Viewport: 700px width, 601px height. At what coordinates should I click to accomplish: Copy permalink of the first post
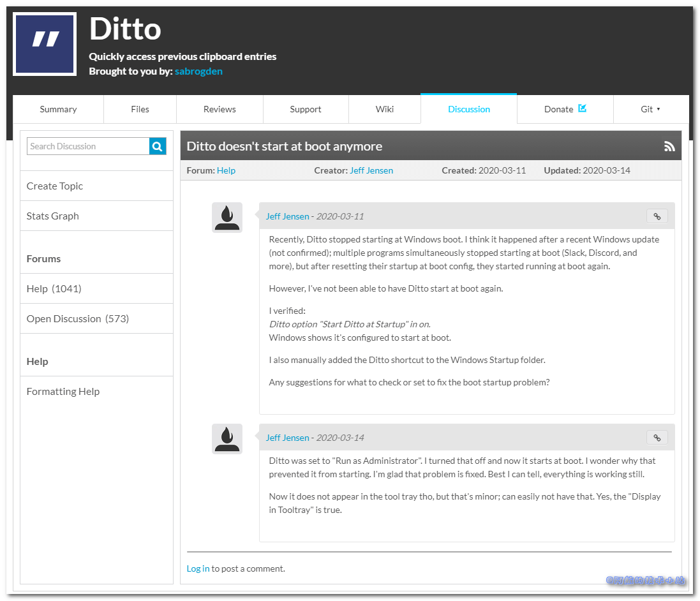point(657,216)
